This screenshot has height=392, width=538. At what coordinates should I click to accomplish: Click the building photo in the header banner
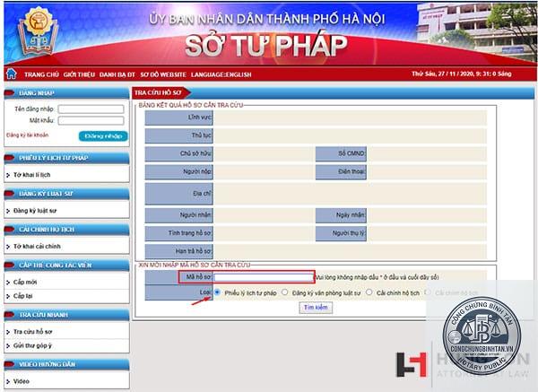tap(477, 32)
